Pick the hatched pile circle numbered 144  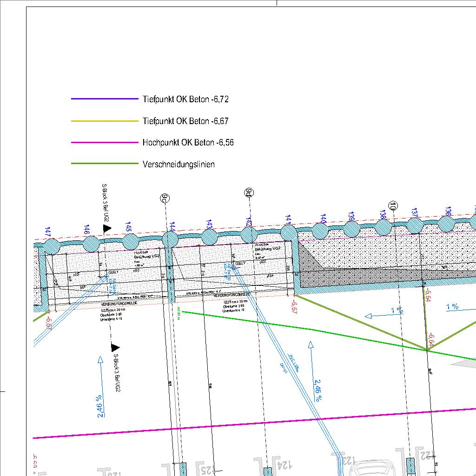(170, 239)
